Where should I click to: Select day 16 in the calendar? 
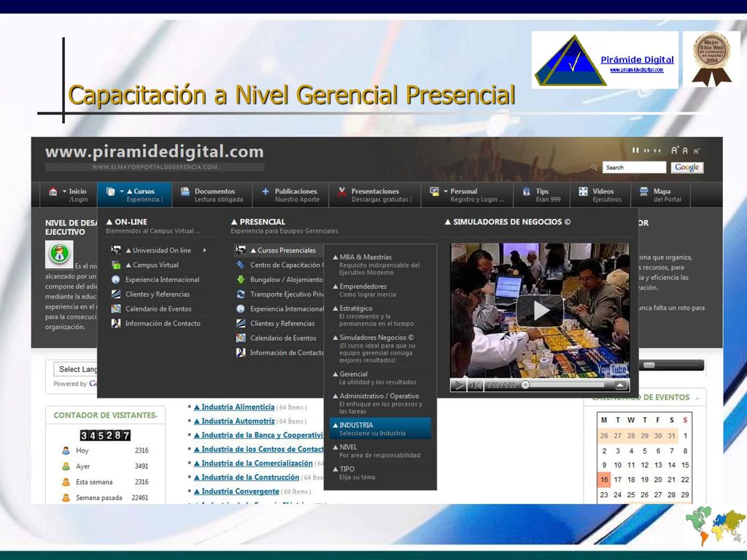tap(604, 480)
